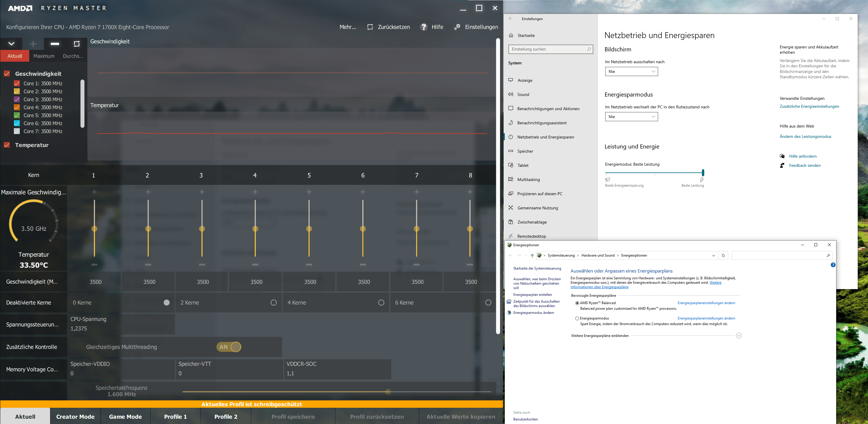Open the Mehr... menu in Ryzen Master
Image resolution: width=868 pixels, height=424 pixels.
[x=348, y=27]
